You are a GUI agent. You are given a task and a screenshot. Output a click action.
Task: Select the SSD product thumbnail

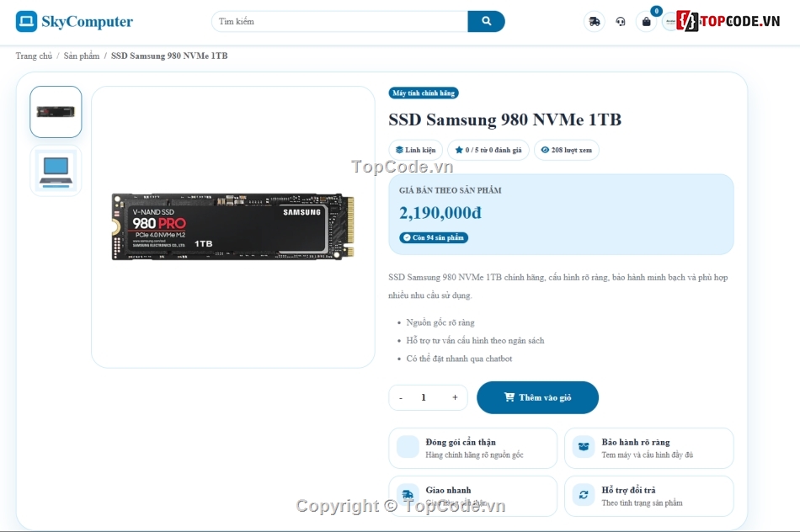(x=56, y=112)
